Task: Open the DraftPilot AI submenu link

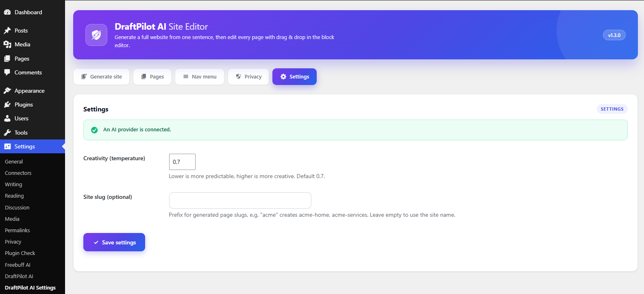Action: point(19,276)
